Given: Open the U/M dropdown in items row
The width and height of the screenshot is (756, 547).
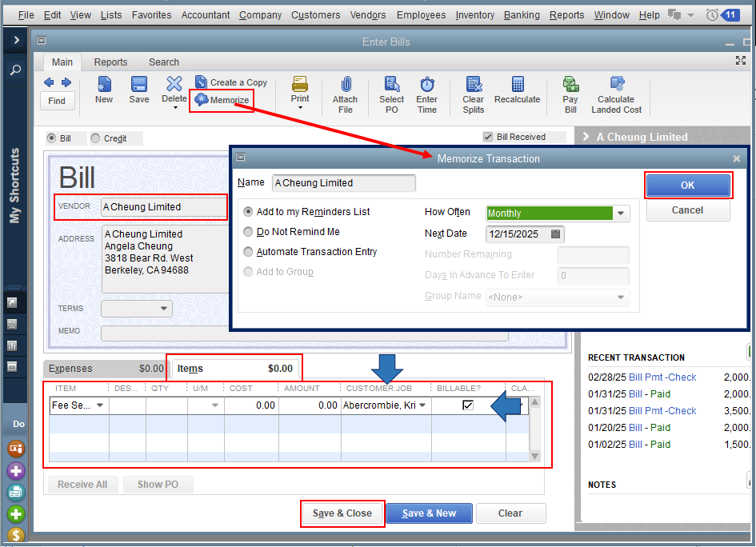Looking at the screenshot, I should pos(215,405).
